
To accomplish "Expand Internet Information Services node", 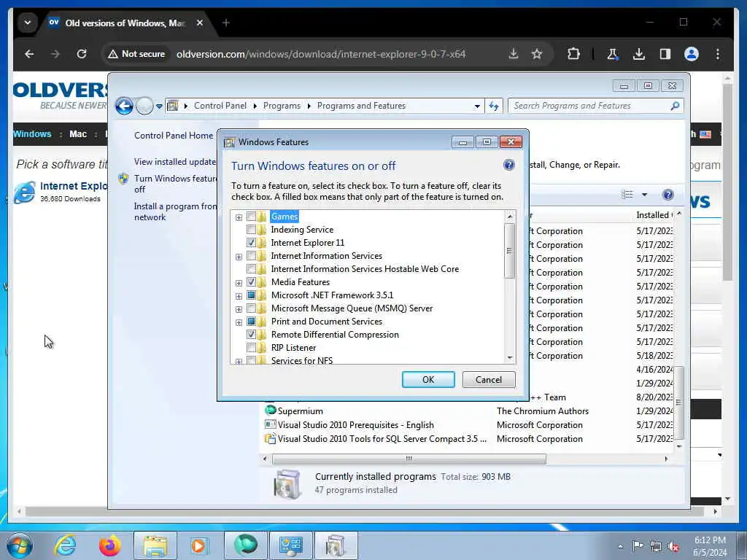I will click(239, 257).
